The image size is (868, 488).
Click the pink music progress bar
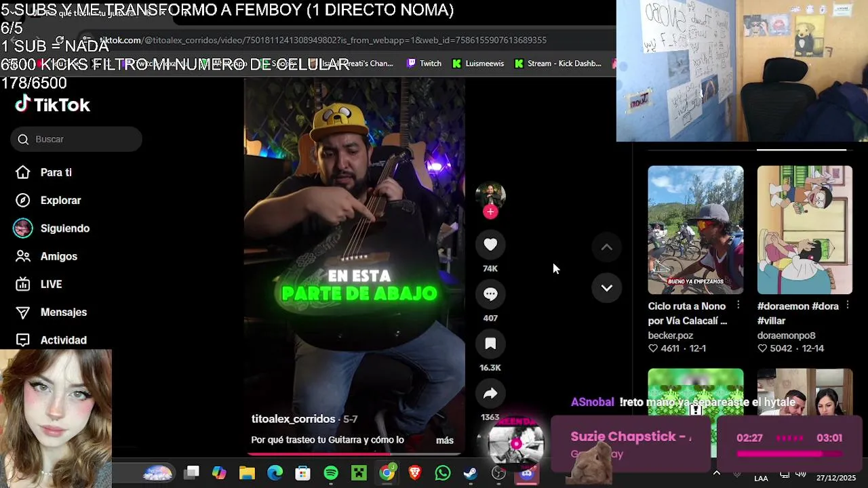point(789,453)
